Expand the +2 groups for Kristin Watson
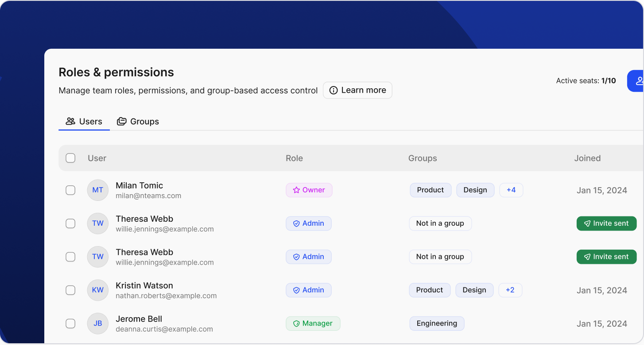644x345 pixels. (x=510, y=290)
